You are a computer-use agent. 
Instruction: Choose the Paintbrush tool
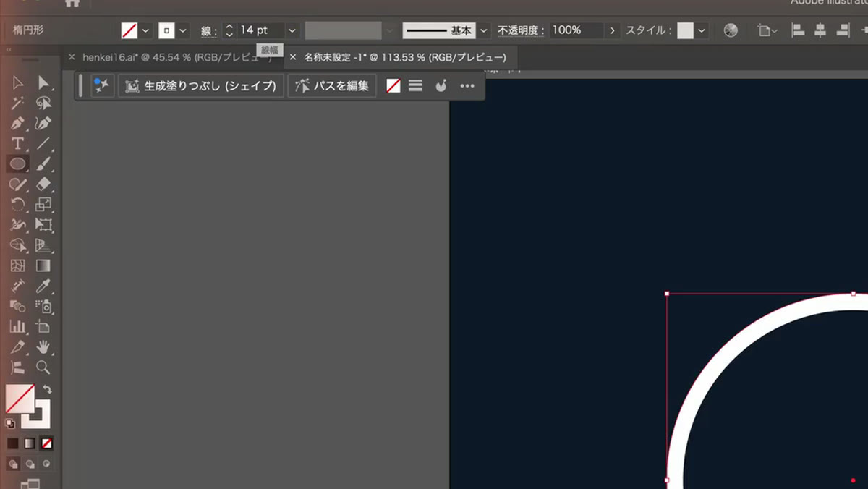43,164
